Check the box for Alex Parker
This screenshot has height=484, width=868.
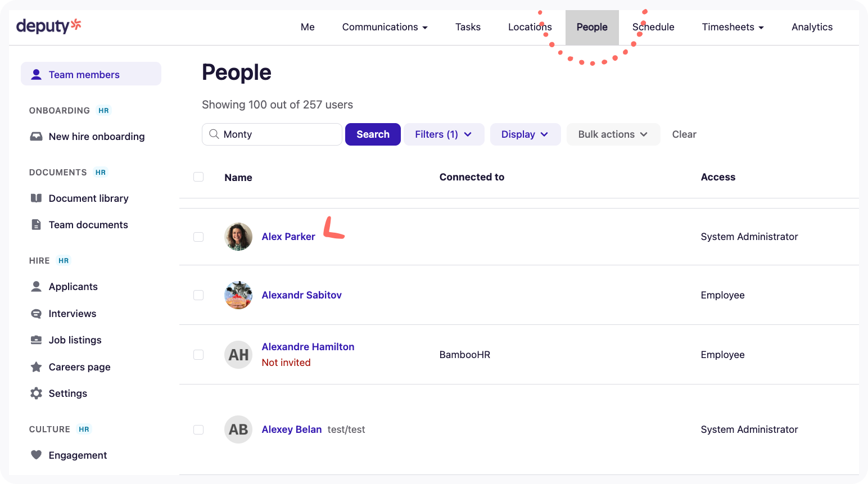click(x=198, y=237)
